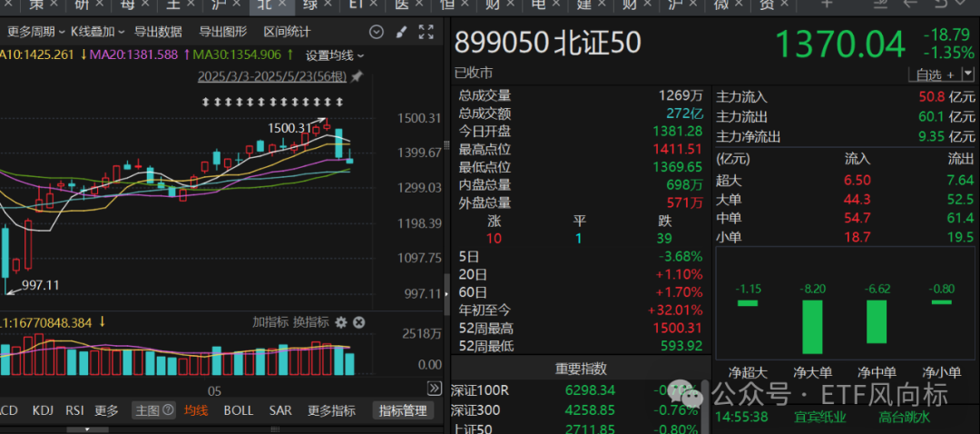Screen dimensions: 980x434
Task: Toggle the SAR indicator overlay
Action: pos(280,410)
